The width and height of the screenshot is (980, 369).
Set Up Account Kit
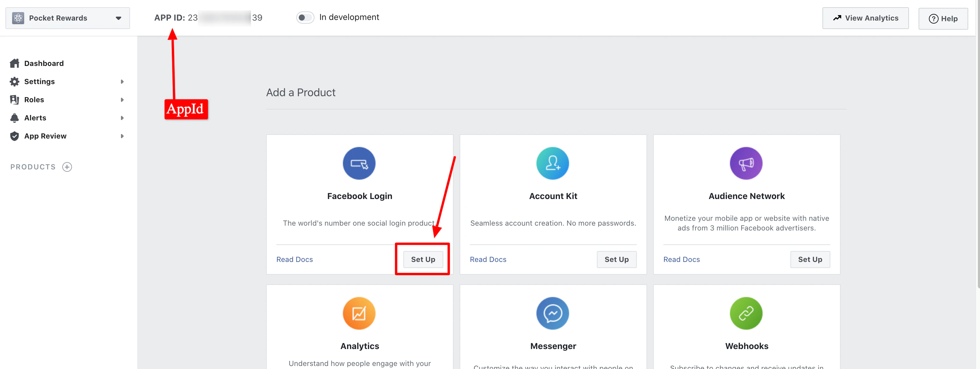[617, 260]
